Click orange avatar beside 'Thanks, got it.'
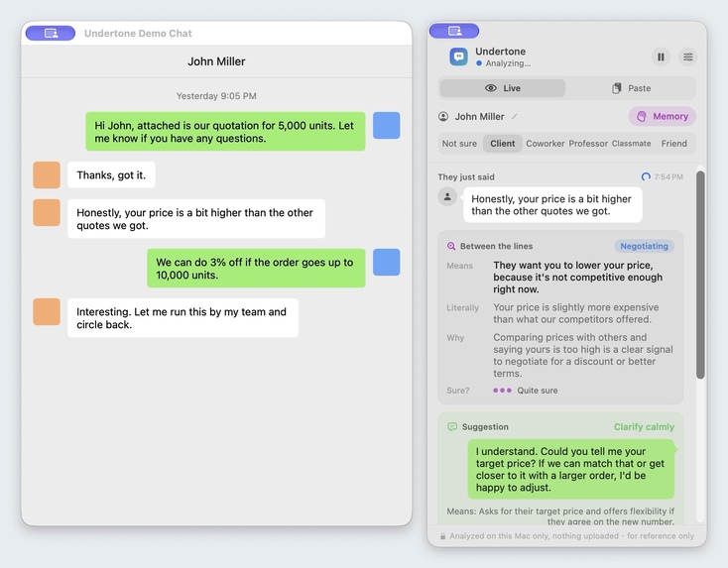The width and height of the screenshot is (728, 568). pyautogui.click(x=47, y=174)
